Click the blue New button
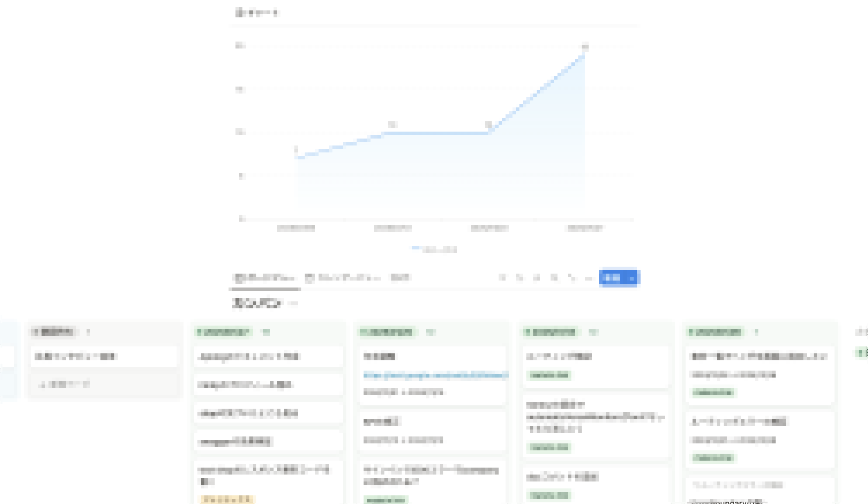868x504 pixels. point(612,278)
